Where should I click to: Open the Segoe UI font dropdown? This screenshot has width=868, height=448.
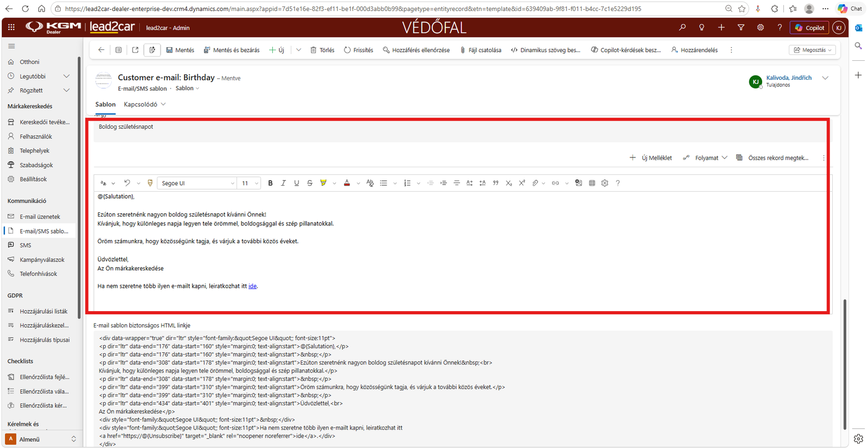point(197,183)
